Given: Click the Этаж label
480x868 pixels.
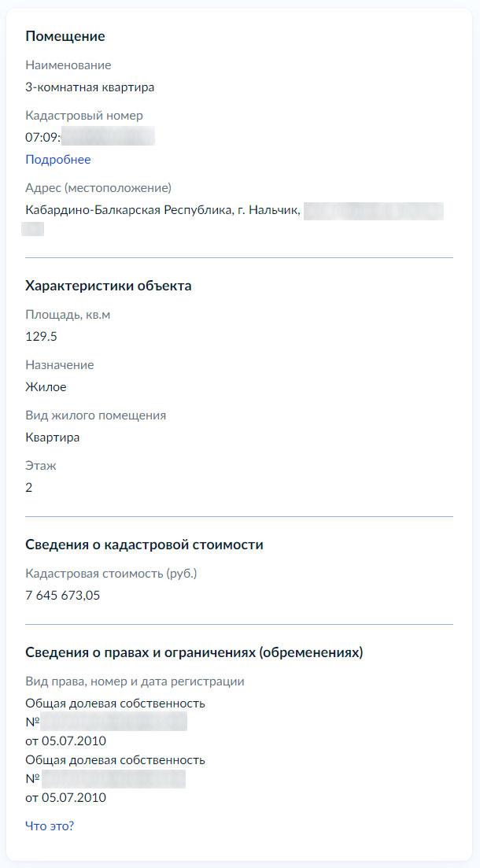Looking at the screenshot, I should pos(41,466).
